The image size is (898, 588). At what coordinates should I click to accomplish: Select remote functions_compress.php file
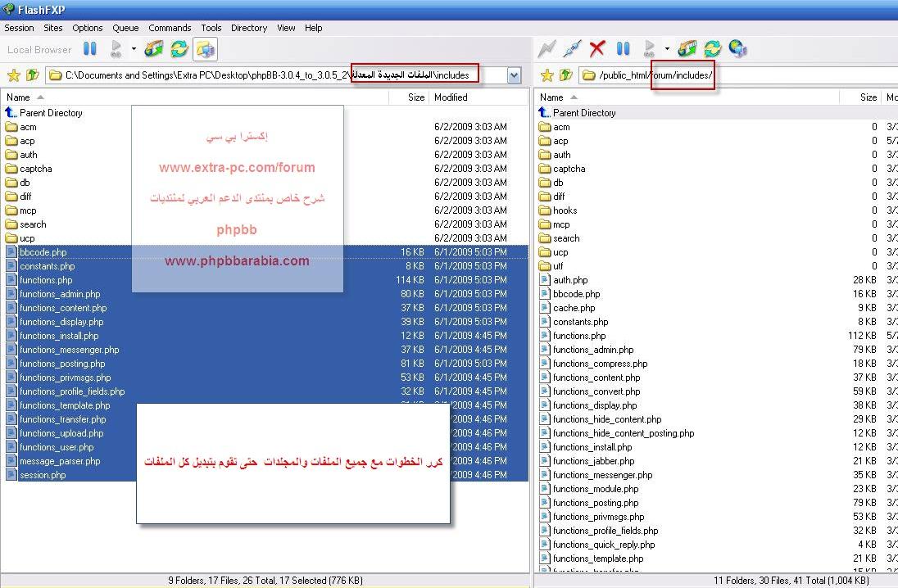coord(600,364)
